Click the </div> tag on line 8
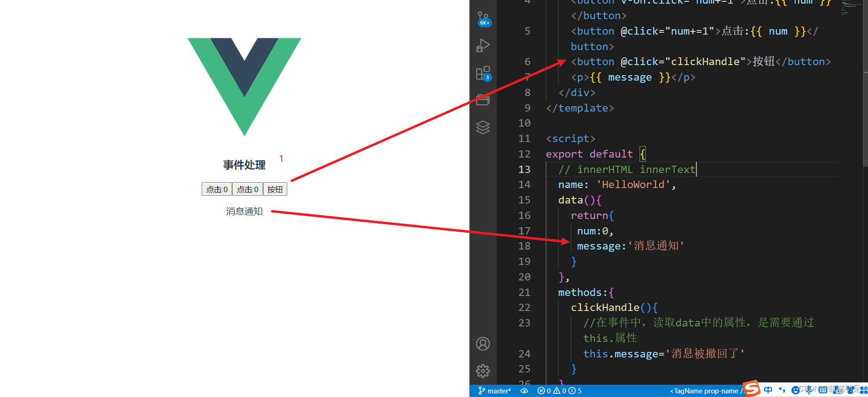Viewport: 868px width, 397px height. (x=577, y=92)
